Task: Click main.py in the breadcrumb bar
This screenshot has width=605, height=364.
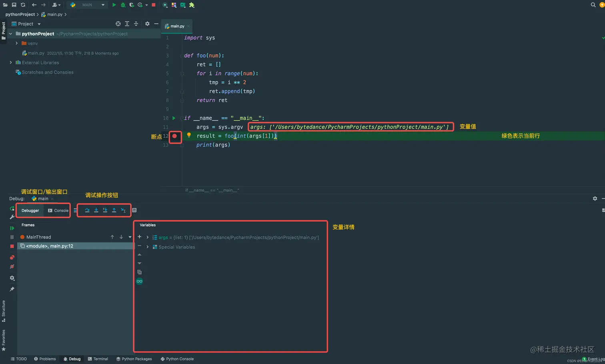Action: click(55, 14)
